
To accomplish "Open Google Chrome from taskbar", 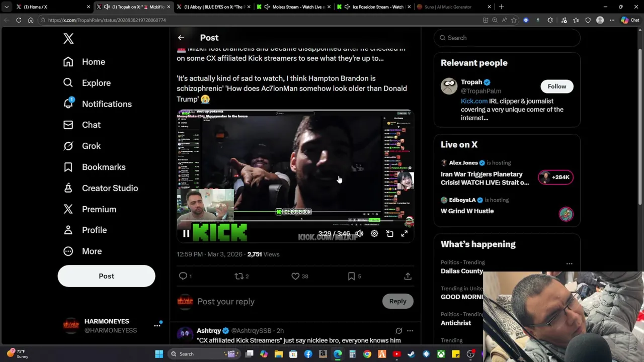I will click(x=367, y=354).
